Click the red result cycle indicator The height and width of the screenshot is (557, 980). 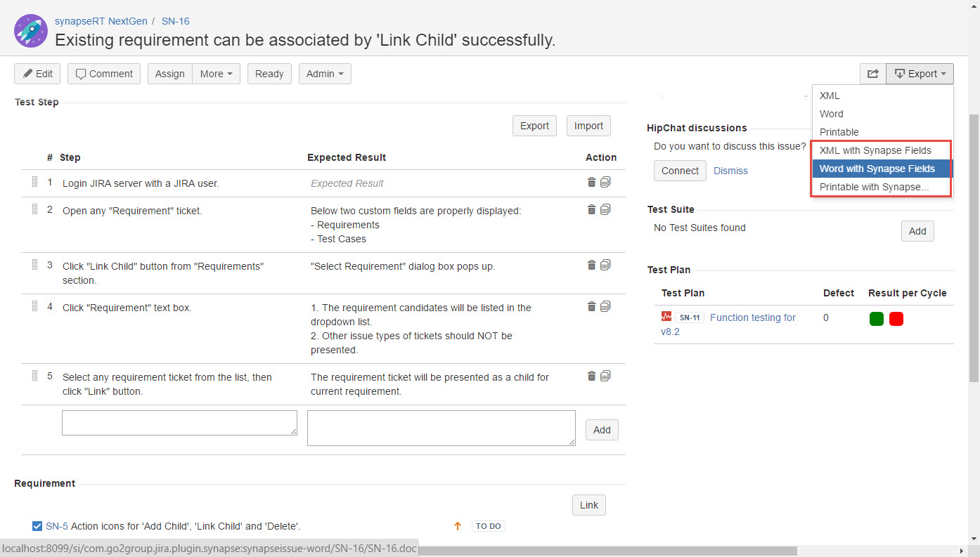896,319
